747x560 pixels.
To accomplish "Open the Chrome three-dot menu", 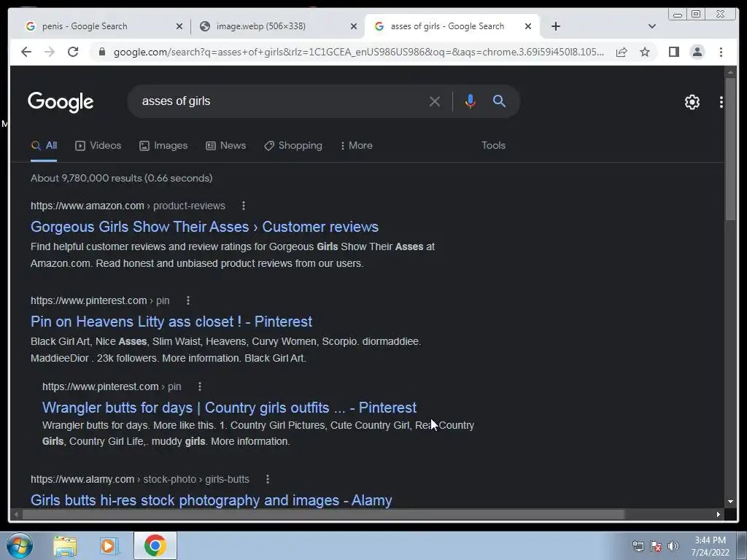I will point(721,52).
